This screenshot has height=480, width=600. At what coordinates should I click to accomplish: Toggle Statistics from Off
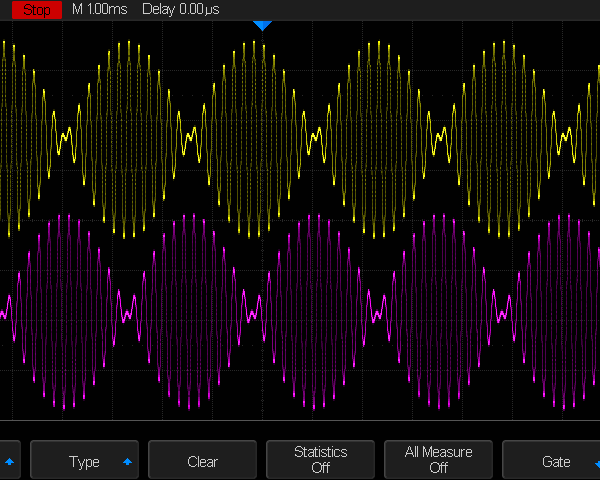[x=320, y=460]
